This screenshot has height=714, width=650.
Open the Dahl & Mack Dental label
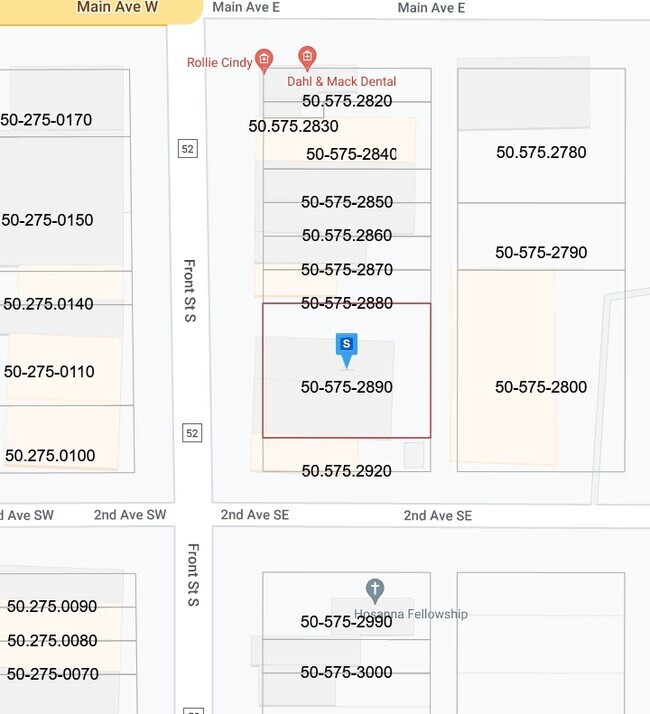(341, 81)
